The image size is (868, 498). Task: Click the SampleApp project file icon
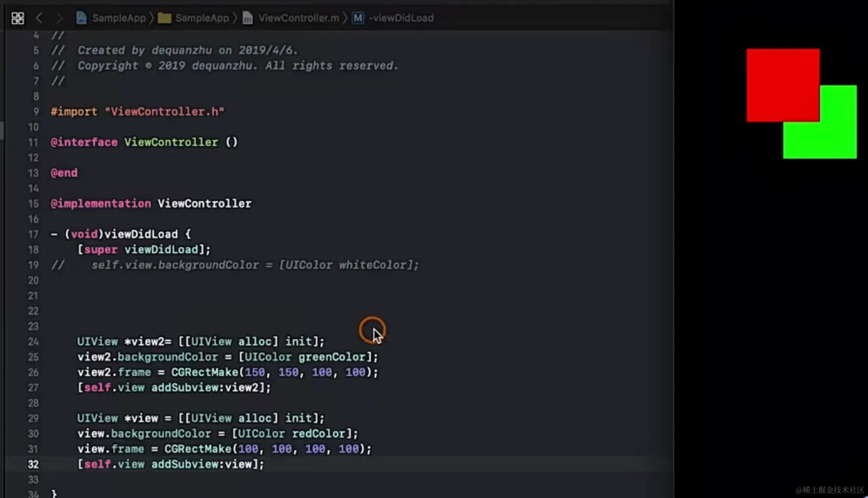[81, 18]
